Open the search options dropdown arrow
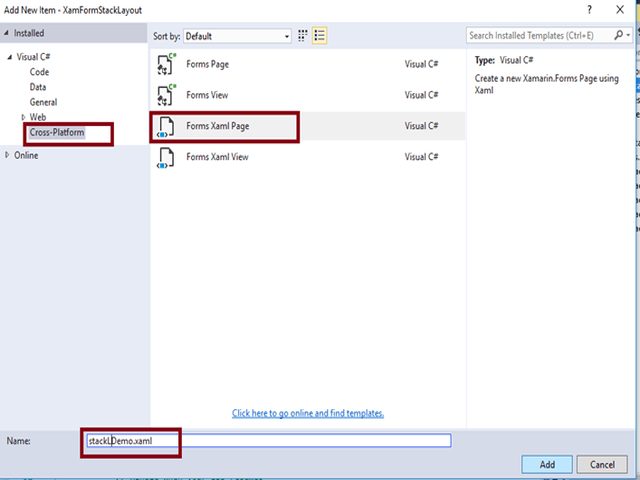This screenshot has width=640, height=480. 628,36
